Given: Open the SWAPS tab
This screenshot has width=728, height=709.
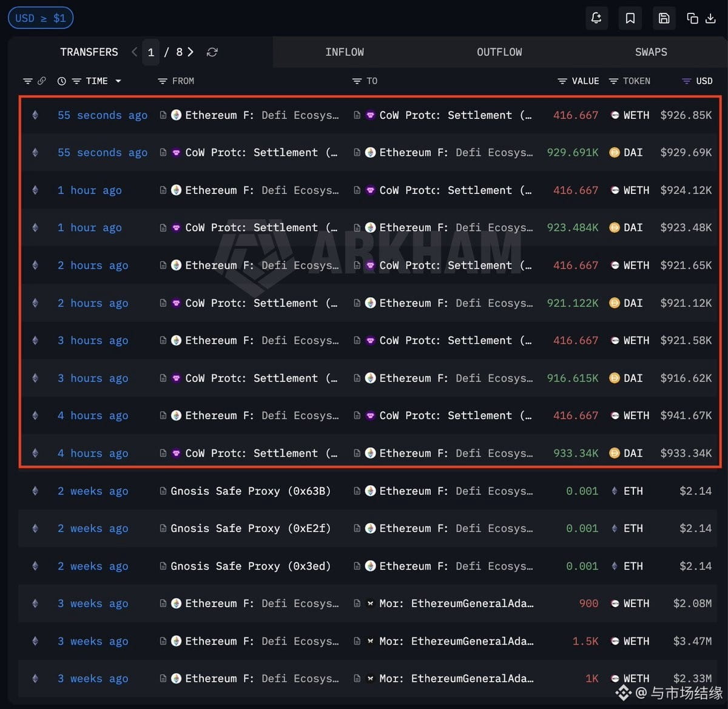Looking at the screenshot, I should pos(651,52).
